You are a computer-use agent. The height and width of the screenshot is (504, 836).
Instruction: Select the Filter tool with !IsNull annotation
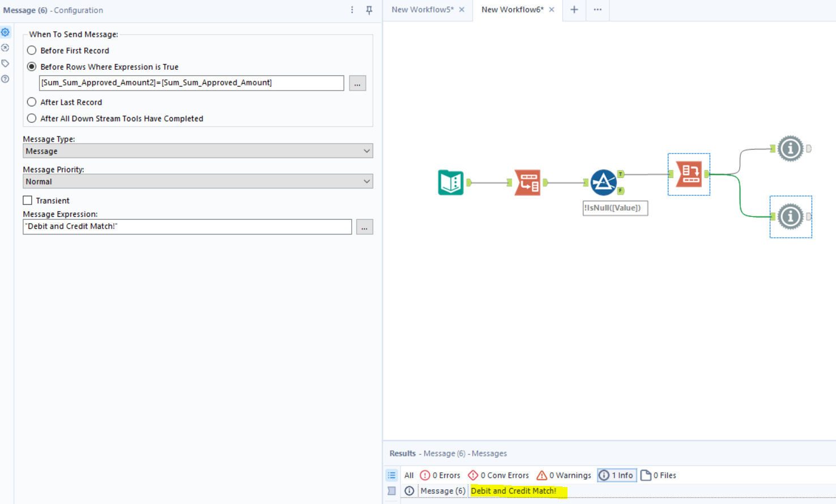tap(604, 182)
